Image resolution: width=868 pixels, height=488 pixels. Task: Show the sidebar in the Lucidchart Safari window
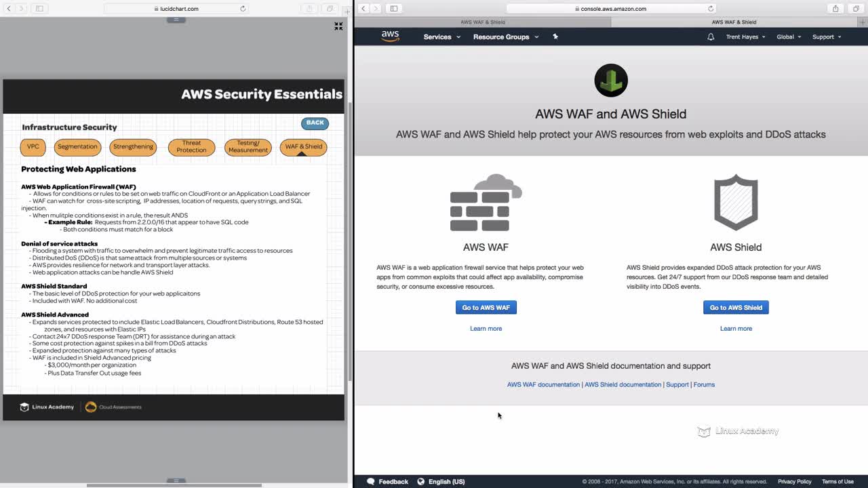[x=39, y=9]
